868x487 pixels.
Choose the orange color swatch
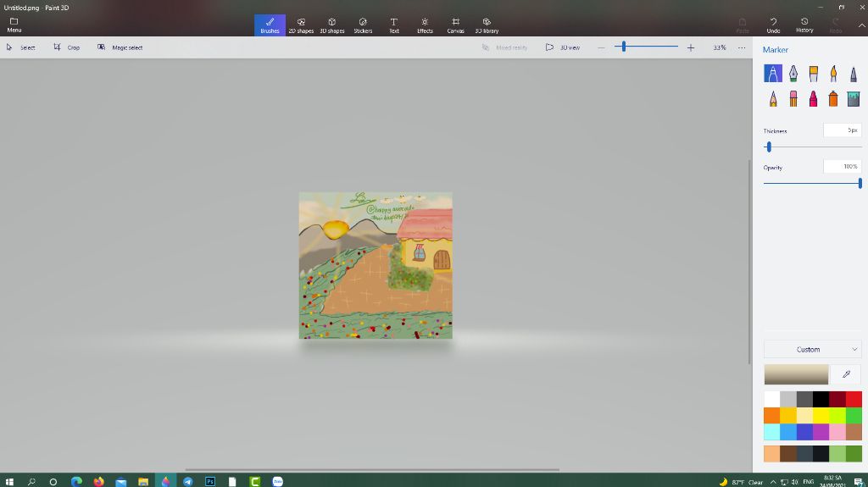(771, 415)
